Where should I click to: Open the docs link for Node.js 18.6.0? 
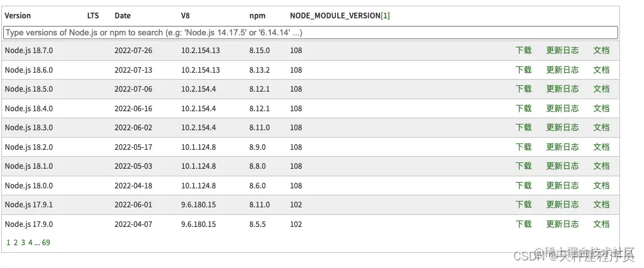click(601, 70)
